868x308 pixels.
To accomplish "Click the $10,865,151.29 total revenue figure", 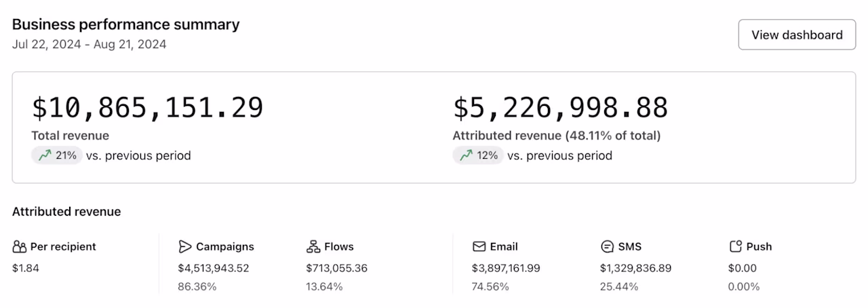I will (147, 108).
